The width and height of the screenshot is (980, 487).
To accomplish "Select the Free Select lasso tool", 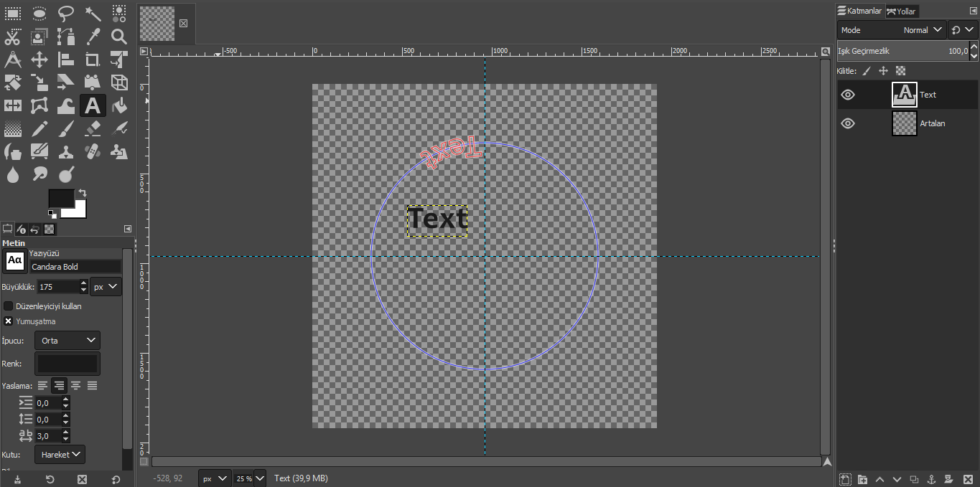I will click(66, 13).
